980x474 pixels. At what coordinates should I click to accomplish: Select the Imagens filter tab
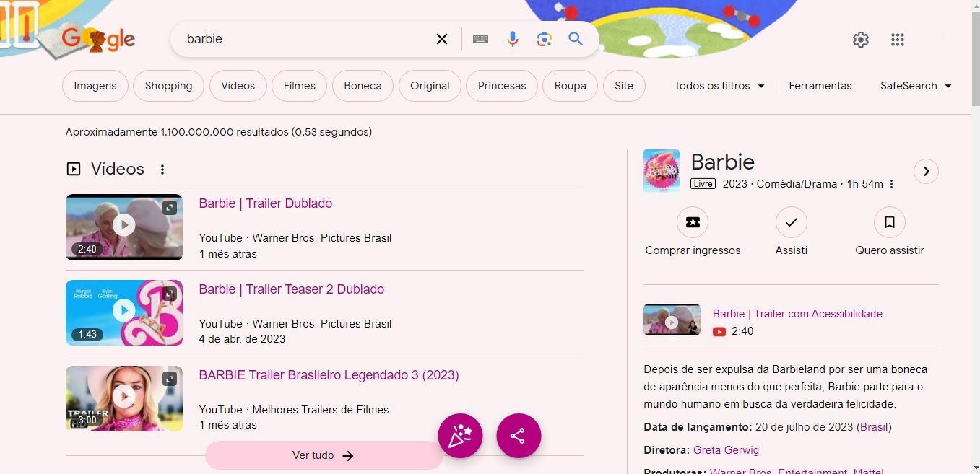click(x=95, y=86)
